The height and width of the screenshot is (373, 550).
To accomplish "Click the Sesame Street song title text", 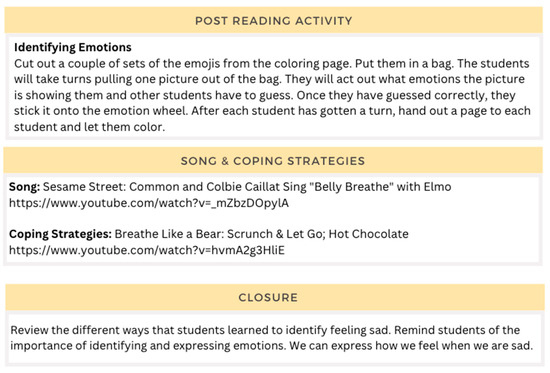I will coord(247,187).
